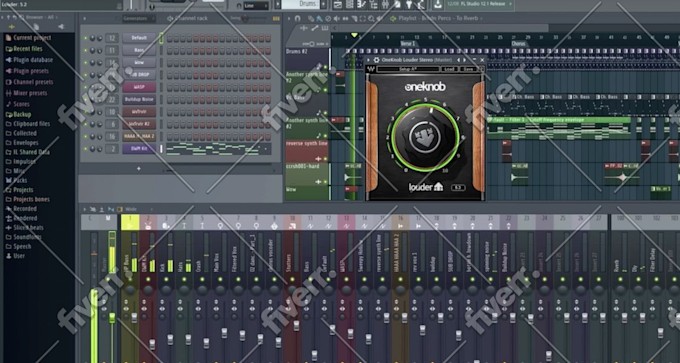Click the browser collapse arrow icon with green arrows

(x=12, y=27)
